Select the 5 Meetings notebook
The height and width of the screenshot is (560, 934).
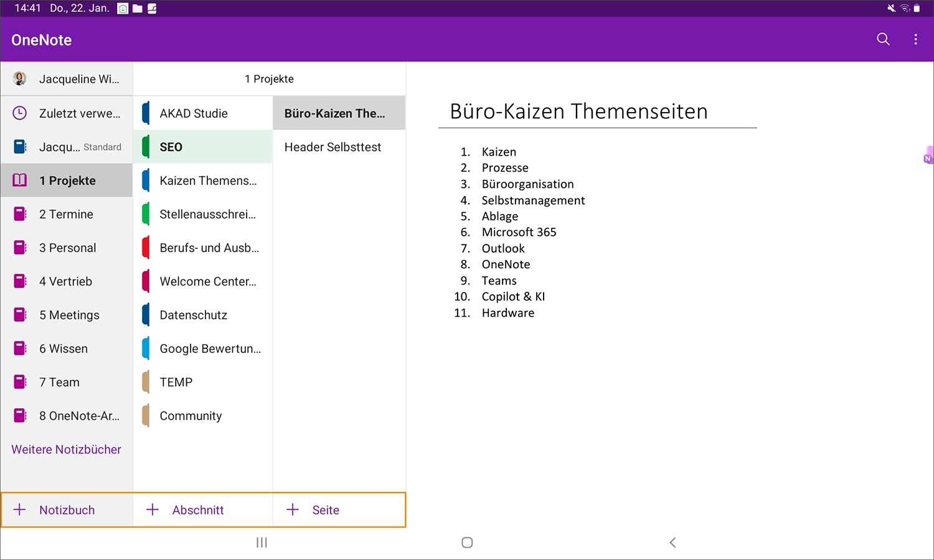(69, 315)
